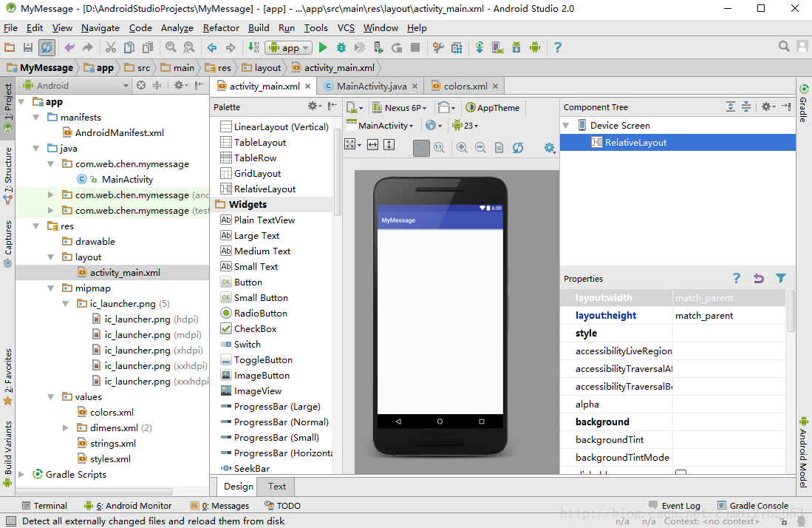Viewport: 812px width, 528px height.
Task: Select Plain TextView widget in Palette
Action: click(x=264, y=220)
